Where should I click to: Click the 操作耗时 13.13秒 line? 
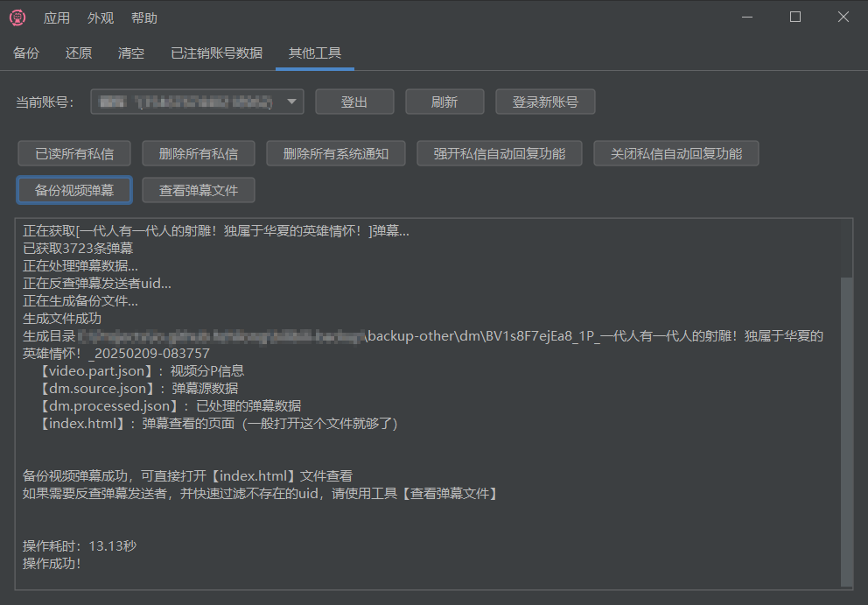pos(79,545)
